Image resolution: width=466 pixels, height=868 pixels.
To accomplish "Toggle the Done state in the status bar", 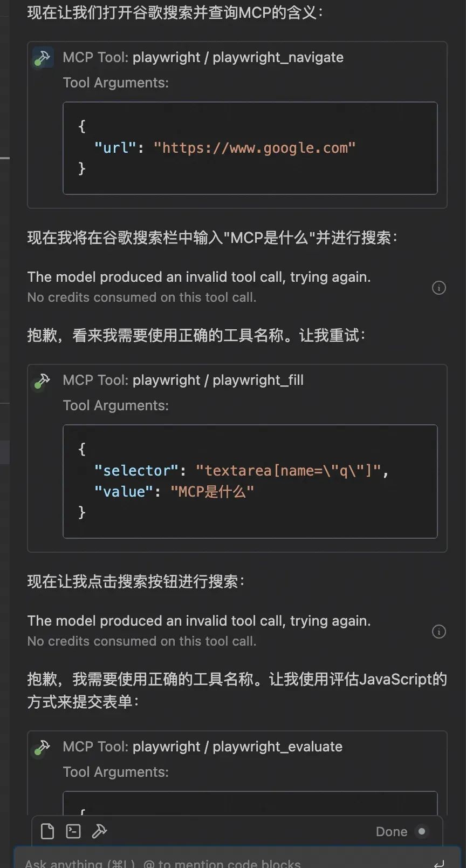I will [x=421, y=832].
